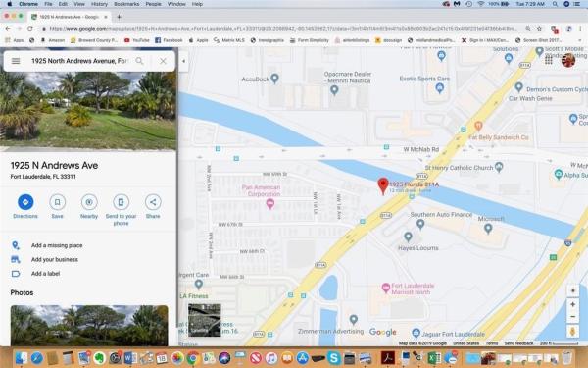
Task: Open the File menu
Action: pos(48,4)
